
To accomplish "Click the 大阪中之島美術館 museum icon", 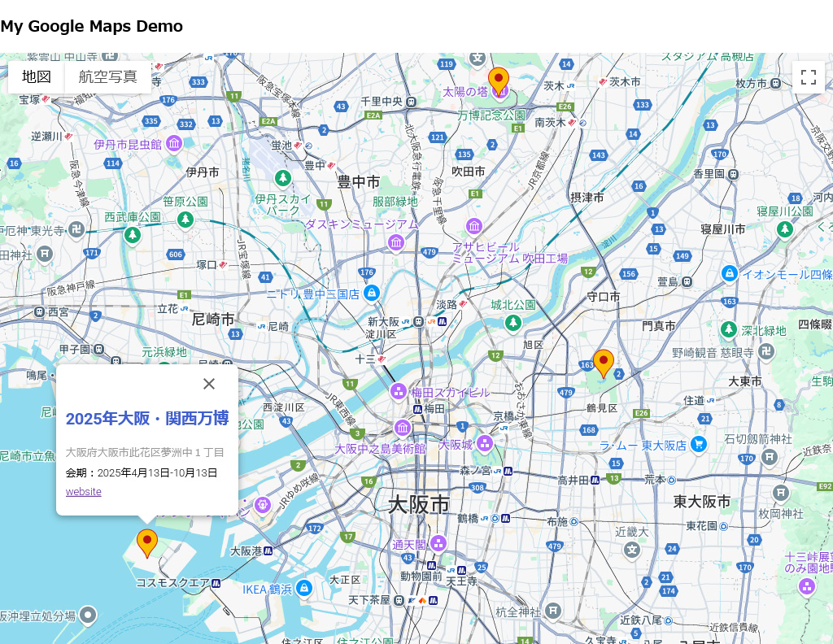I will coord(402,427).
